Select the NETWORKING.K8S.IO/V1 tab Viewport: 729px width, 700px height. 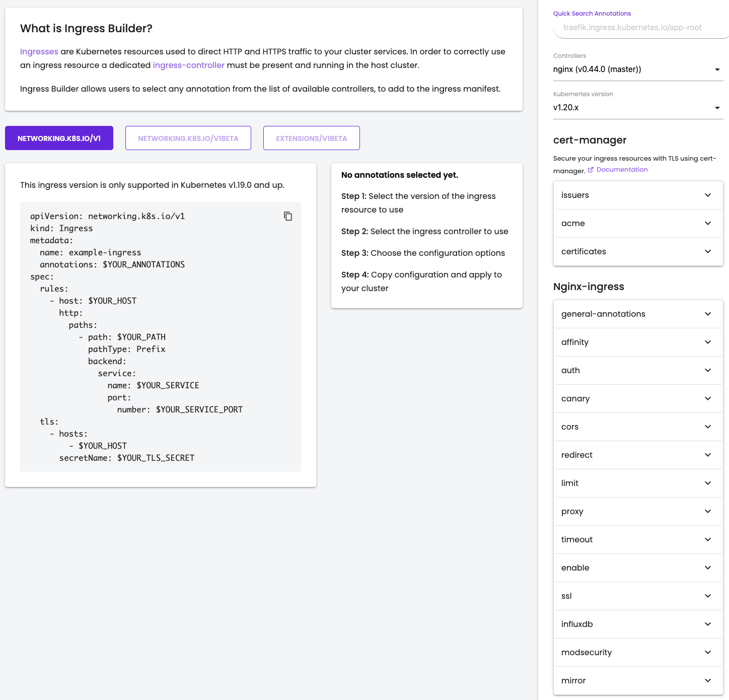coord(59,138)
